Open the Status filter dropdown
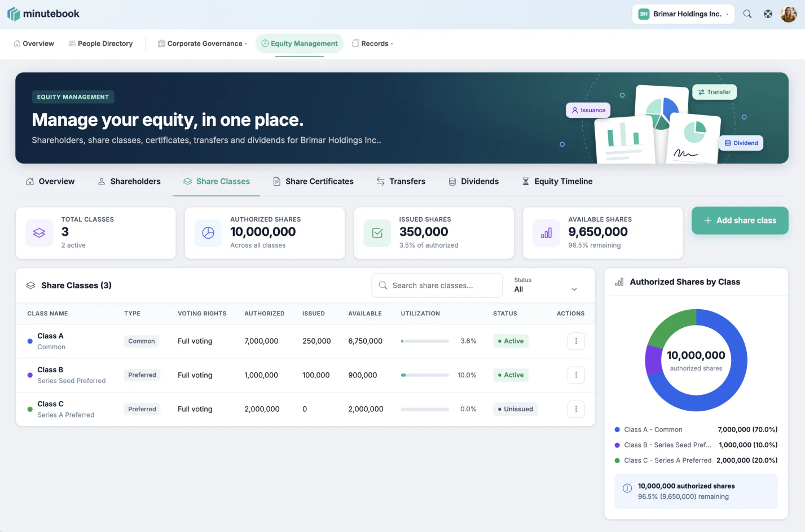Image resolution: width=805 pixels, height=532 pixels. 546,285
